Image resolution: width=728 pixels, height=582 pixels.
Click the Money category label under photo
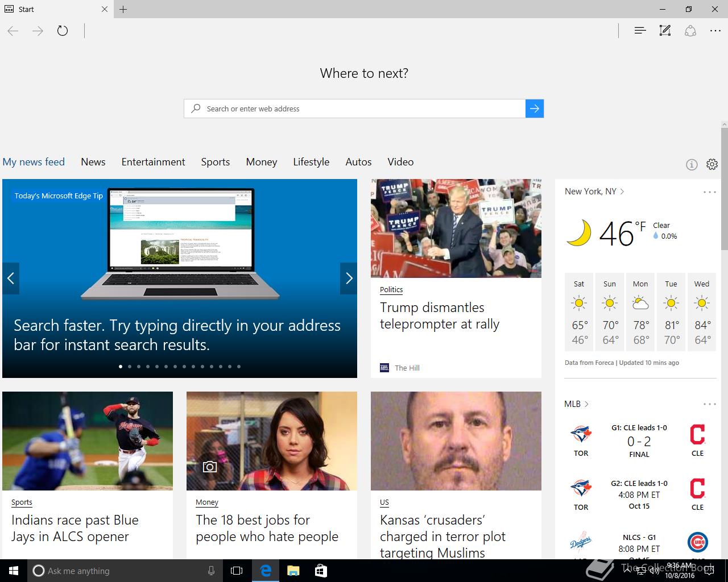pos(207,502)
